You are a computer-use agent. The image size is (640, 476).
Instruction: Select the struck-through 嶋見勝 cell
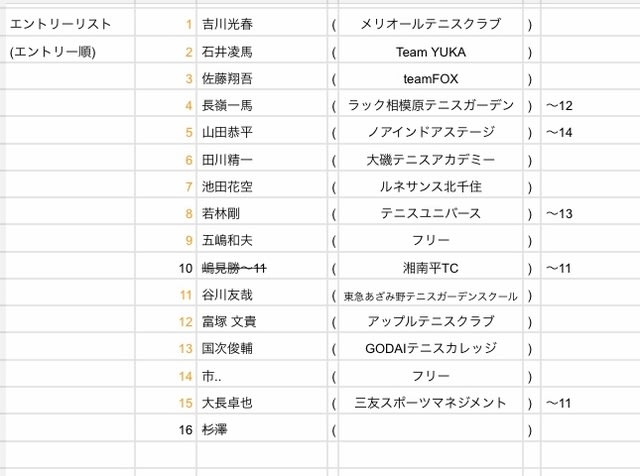[x=262, y=268]
